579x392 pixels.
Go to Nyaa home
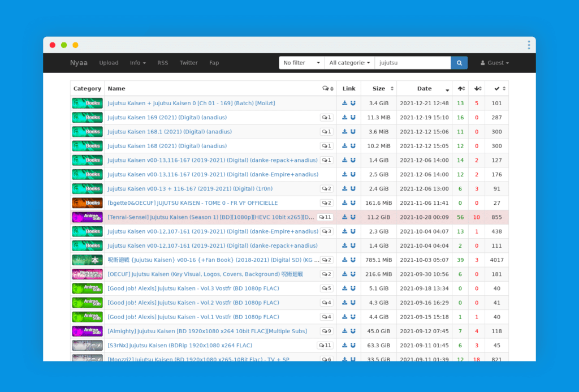tap(79, 63)
